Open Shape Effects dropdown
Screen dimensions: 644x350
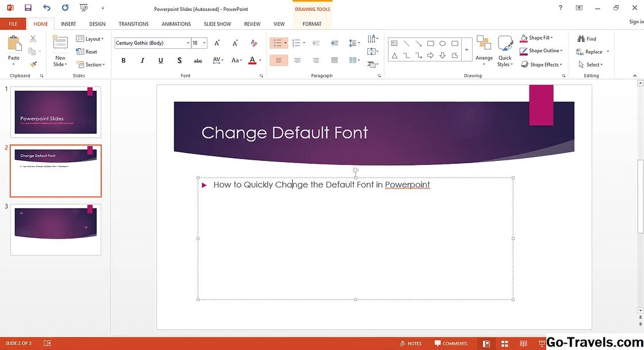(x=541, y=64)
